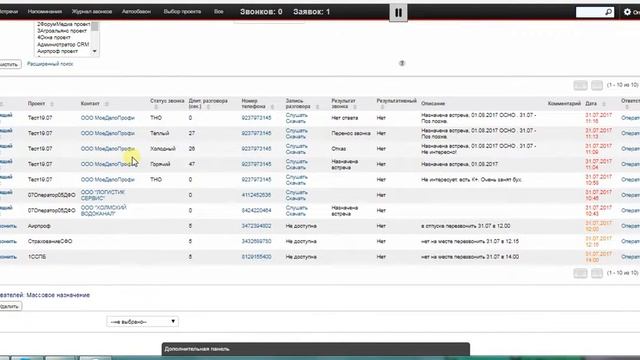640x360 pixels.
Task: Open the Выбор проекта menu
Action: (182, 12)
